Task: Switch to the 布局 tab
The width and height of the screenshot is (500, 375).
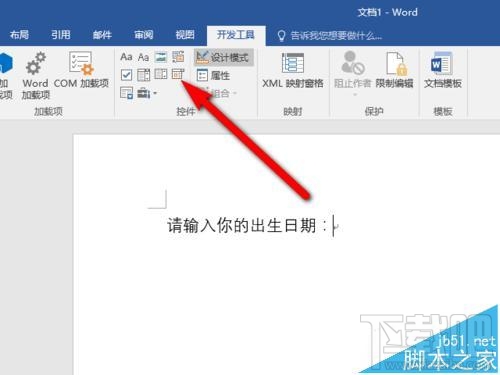Action: (19, 35)
